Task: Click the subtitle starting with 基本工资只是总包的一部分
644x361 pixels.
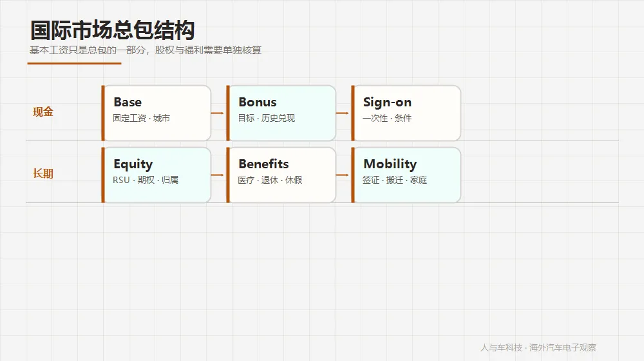Action: coord(146,50)
